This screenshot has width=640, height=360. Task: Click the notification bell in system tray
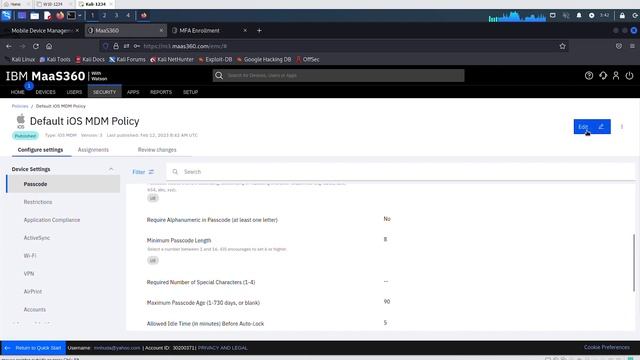point(579,16)
